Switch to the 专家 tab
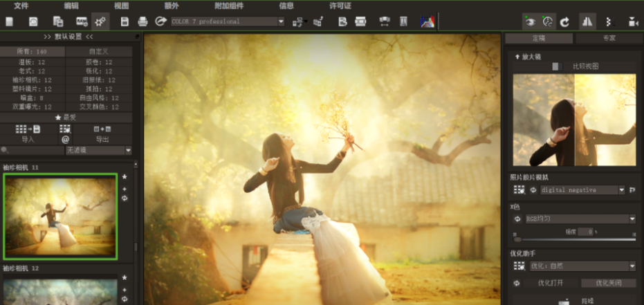The image size is (644, 305). [608, 39]
